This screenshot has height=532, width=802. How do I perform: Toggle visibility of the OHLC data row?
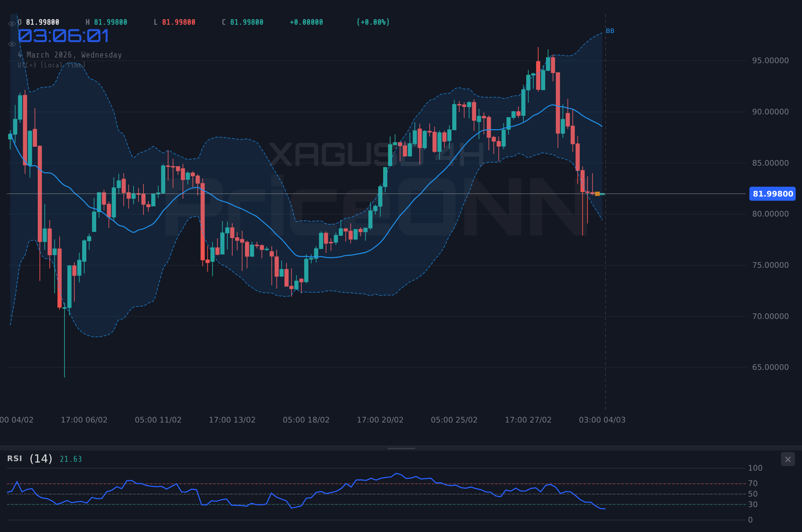[12, 23]
